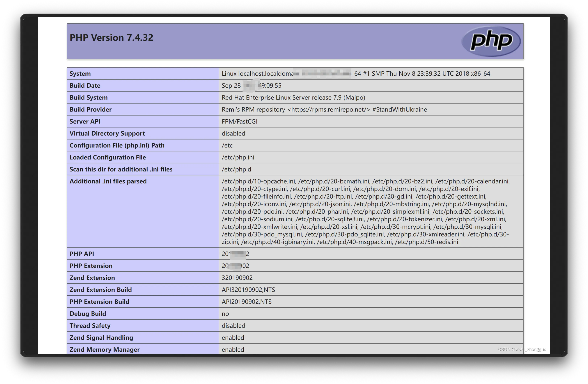Click the Additional .ini files parsed label
The width and height of the screenshot is (588, 384).
tap(108, 181)
